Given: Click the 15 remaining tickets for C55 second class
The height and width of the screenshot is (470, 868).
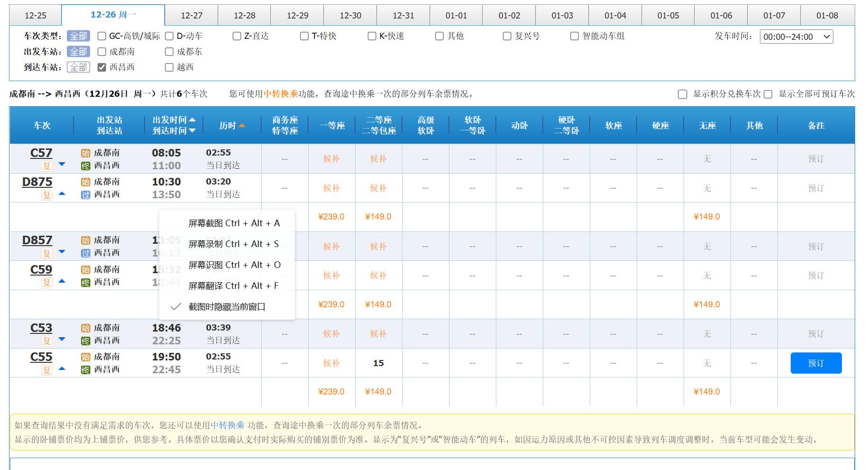Looking at the screenshot, I should coord(379,363).
